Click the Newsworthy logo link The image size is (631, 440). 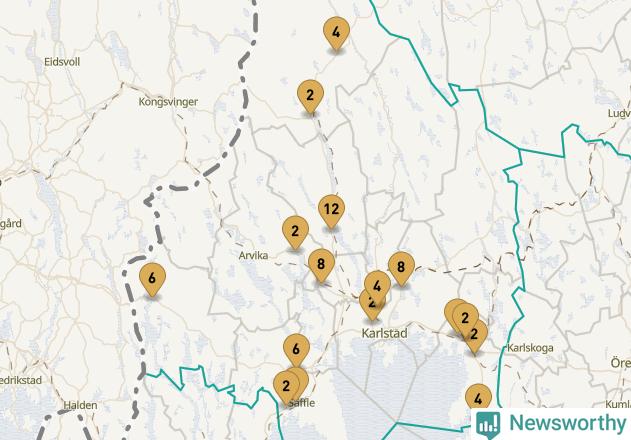click(x=551, y=424)
